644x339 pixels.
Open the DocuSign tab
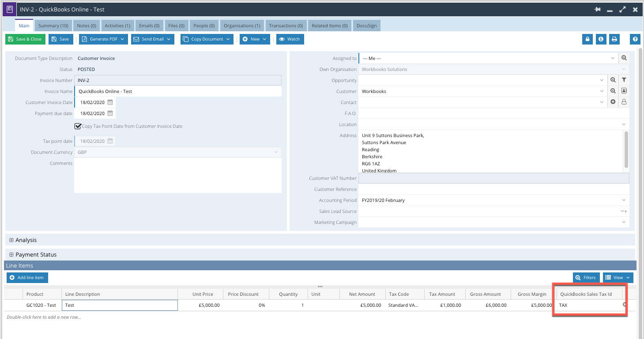[367, 26]
